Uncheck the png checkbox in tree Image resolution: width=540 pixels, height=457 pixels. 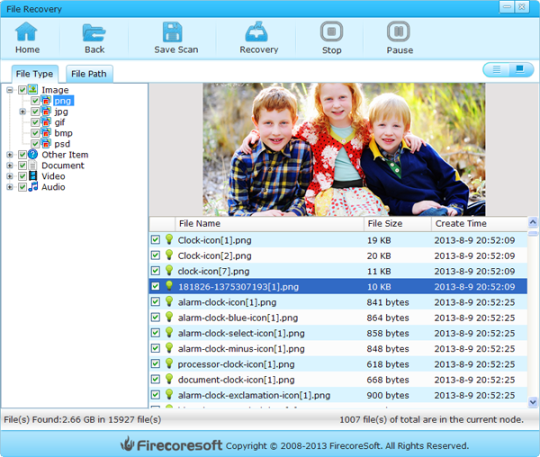35,101
